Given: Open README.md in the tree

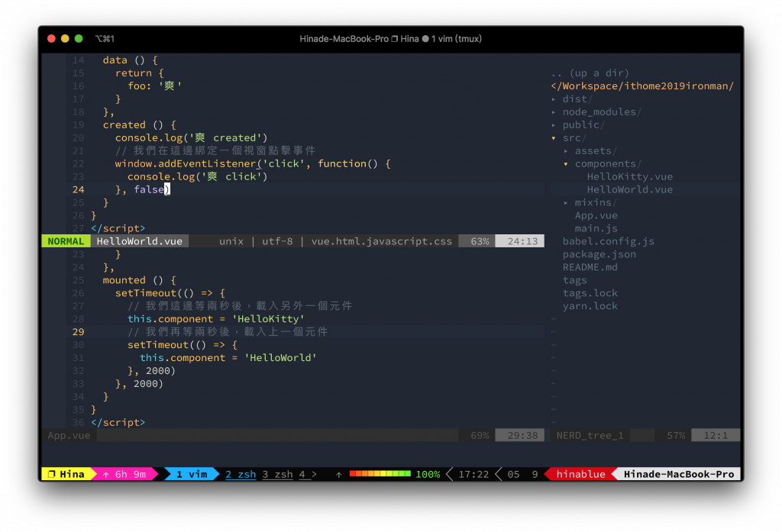Looking at the screenshot, I should (590, 267).
